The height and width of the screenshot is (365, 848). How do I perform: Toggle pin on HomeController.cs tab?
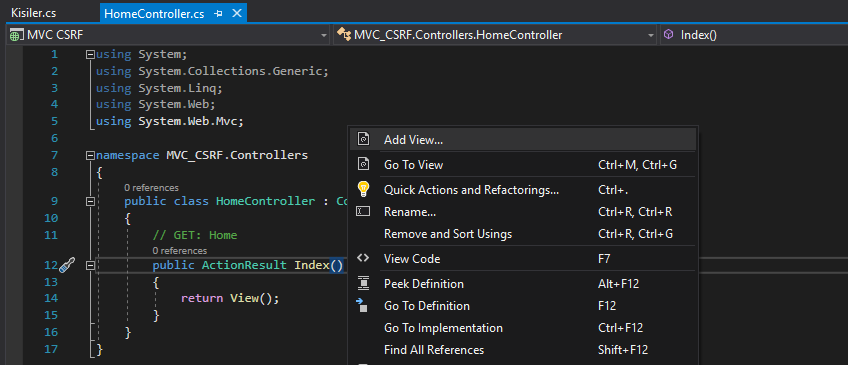click(x=218, y=14)
